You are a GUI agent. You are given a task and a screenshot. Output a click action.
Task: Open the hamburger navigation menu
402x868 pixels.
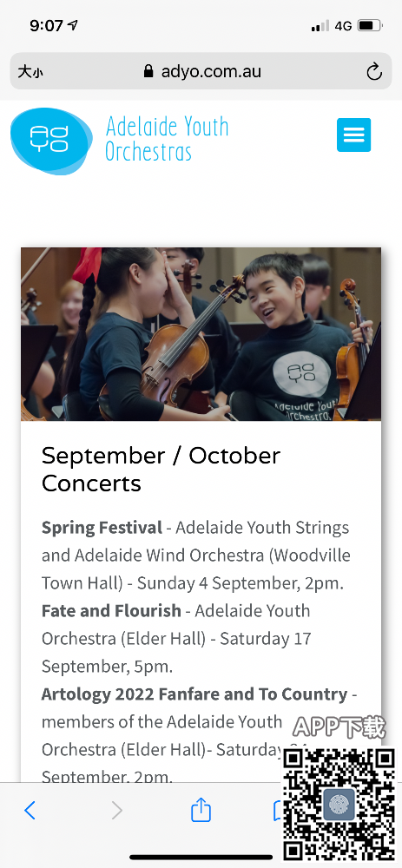coord(354,135)
